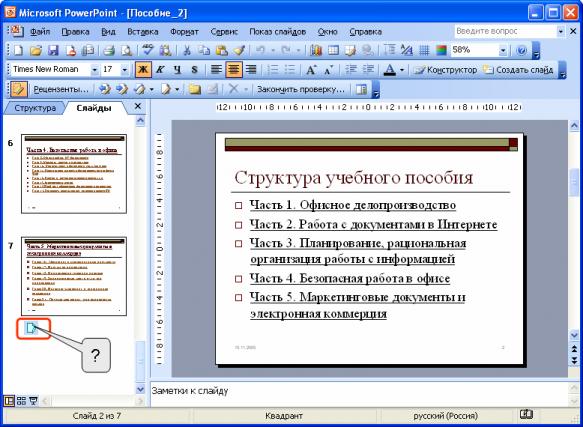This screenshot has width=583, height=427.
Task: Decrease the font size
Action: (x=329, y=70)
